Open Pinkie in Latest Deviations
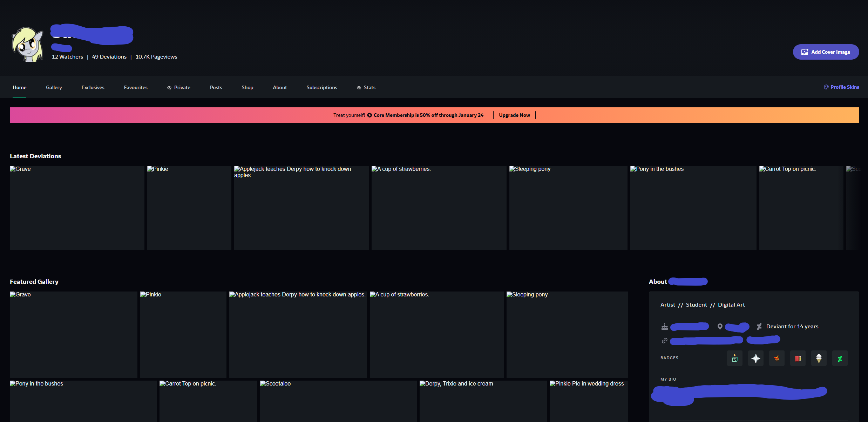The height and width of the screenshot is (422, 868). pos(189,208)
